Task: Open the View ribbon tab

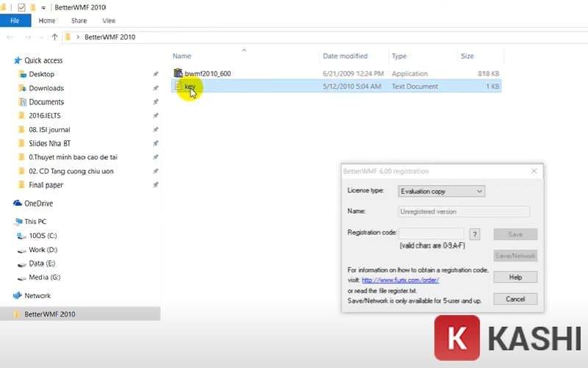Action: tap(109, 21)
